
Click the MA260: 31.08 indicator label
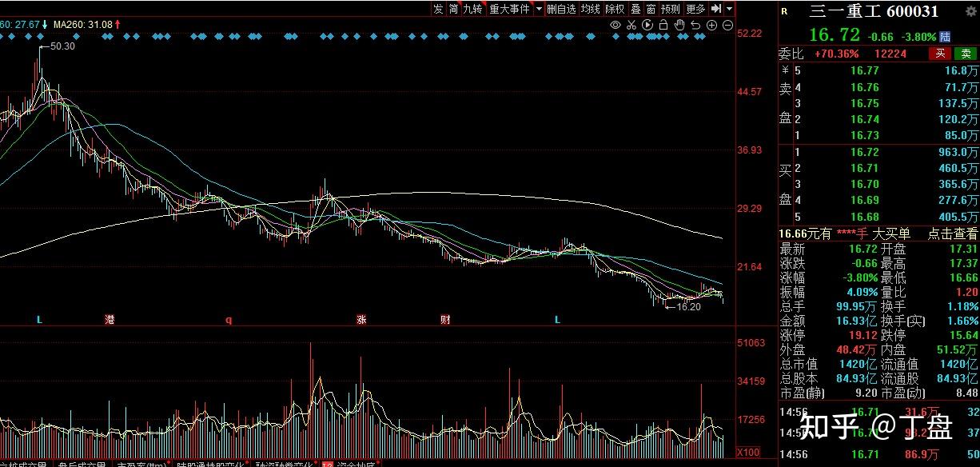coord(84,25)
